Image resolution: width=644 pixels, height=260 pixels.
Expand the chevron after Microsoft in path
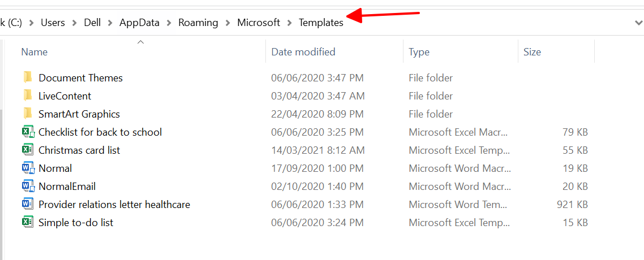pyautogui.click(x=290, y=23)
